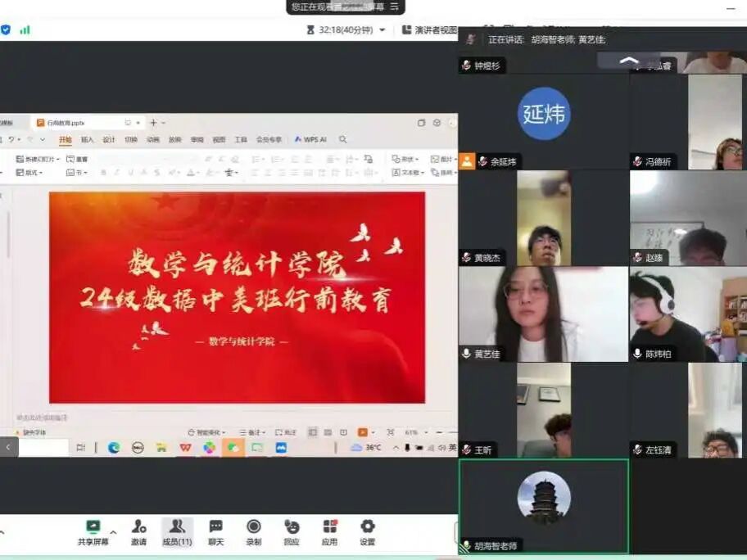Expand share screen options arrow

click(x=113, y=532)
